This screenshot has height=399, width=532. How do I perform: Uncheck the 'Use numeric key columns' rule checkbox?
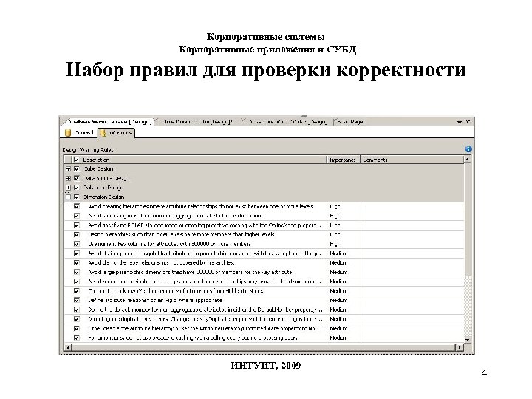(x=77, y=244)
